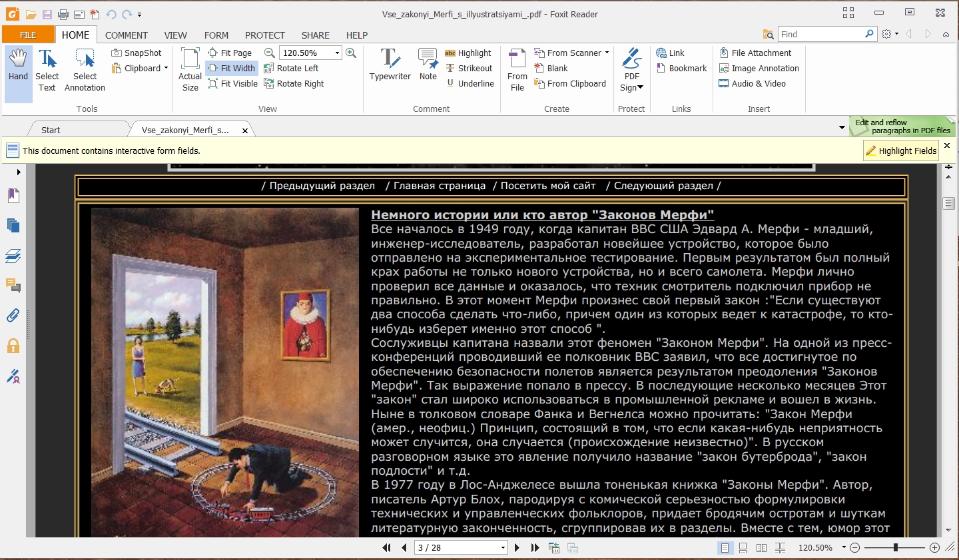959x560 pixels.
Task: Create PDF From Clipboard
Action: [x=570, y=83]
